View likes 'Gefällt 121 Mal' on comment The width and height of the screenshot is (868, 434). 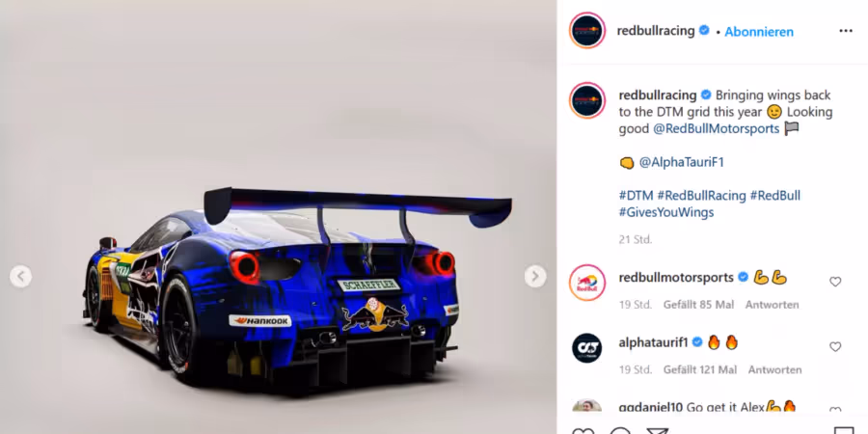click(x=700, y=369)
